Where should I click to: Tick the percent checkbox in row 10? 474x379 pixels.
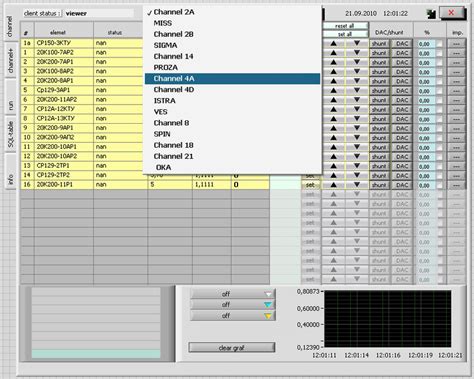tap(440, 138)
